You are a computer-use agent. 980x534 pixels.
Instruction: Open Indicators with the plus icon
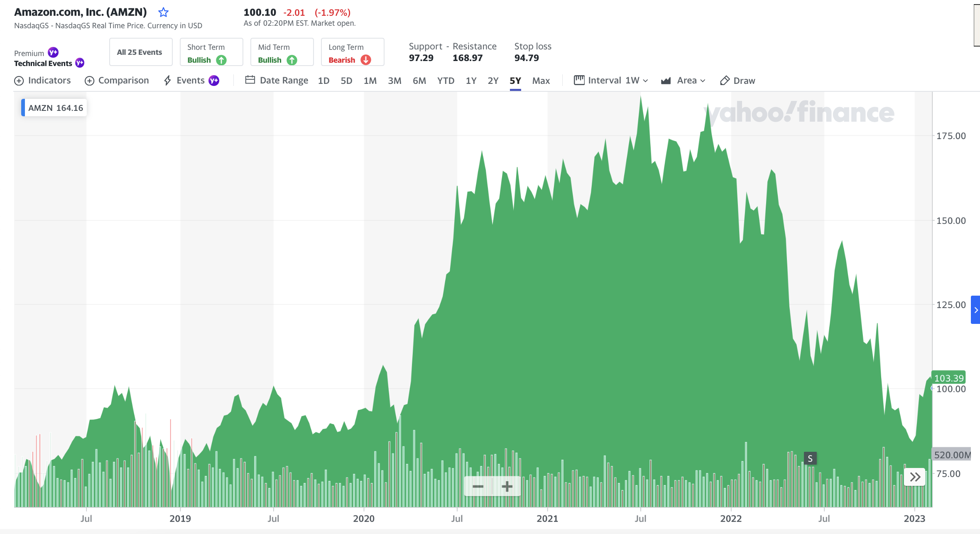pos(19,81)
